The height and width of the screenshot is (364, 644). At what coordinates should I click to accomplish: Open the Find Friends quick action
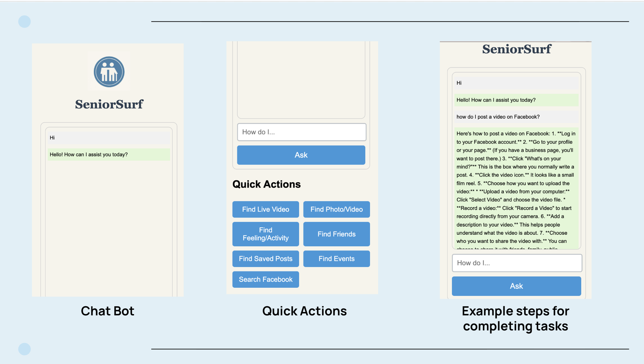tap(336, 234)
